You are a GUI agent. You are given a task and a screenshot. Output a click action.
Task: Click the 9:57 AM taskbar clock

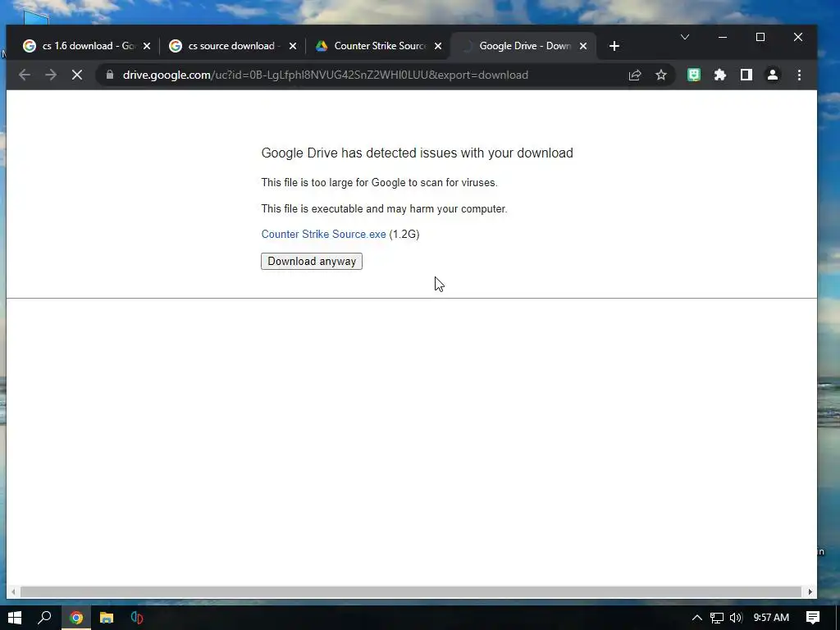(x=771, y=618)
